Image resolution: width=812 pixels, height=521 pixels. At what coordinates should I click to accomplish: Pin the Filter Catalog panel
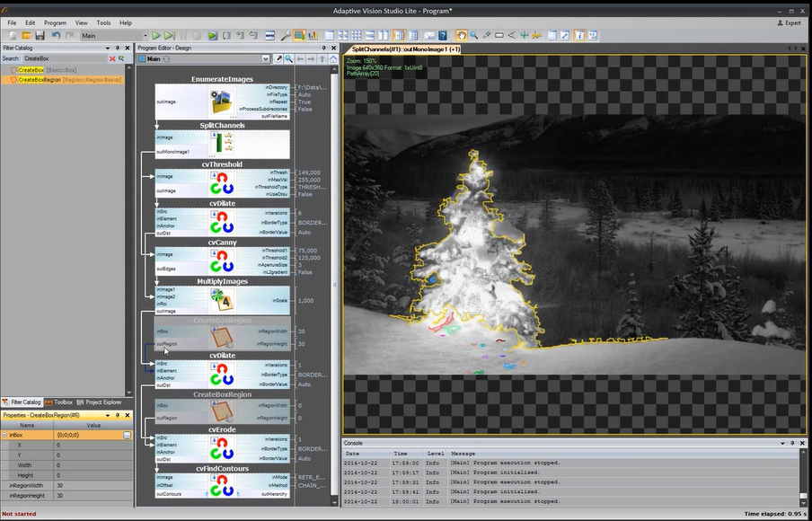click(118, 48)
